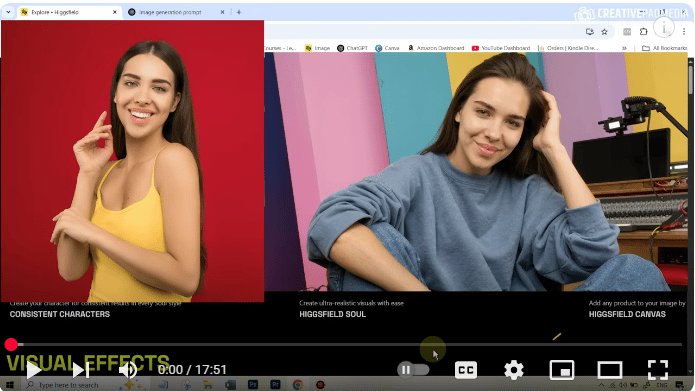Viewport: 695px width, 391px height.
Task: Open Chrome three-dot menu
Action: pos(684,31)
